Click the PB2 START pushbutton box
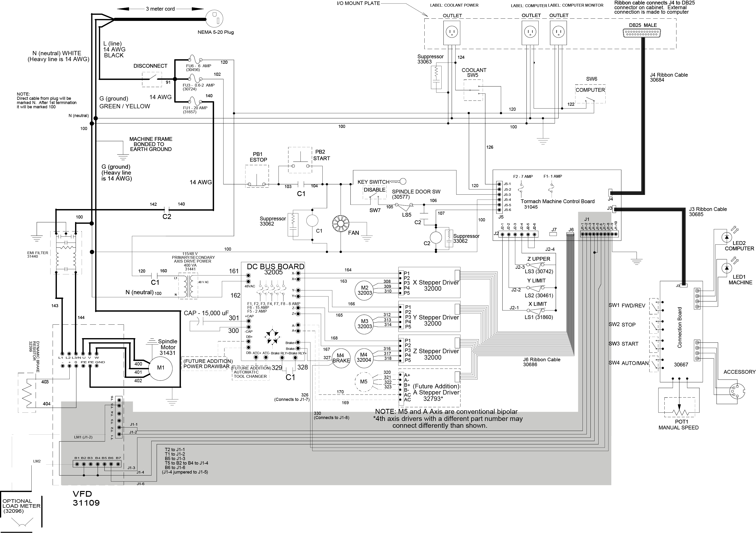Screen dimensions: 756x533 (x=300, y=160)
